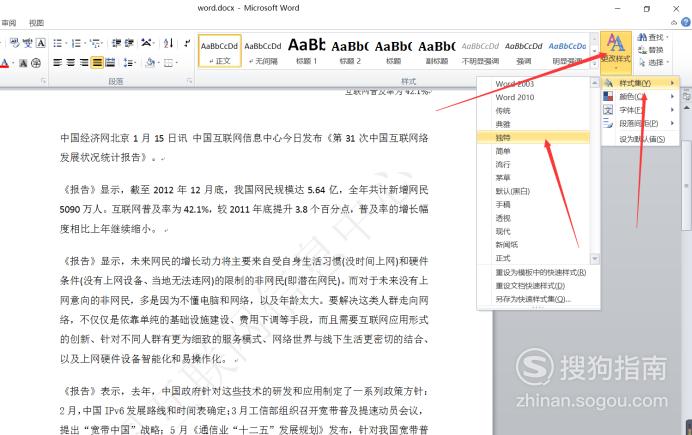Select the 典雅 style set

(x=533, y=124)
